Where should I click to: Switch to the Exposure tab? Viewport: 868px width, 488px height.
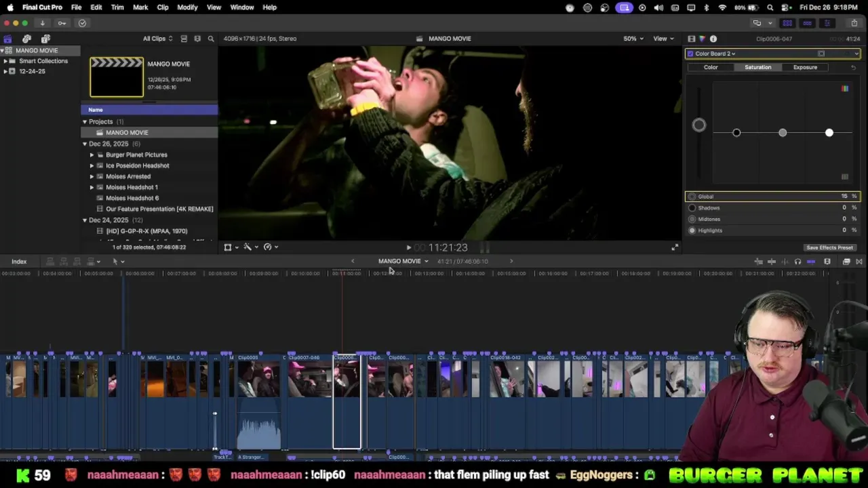805,67
